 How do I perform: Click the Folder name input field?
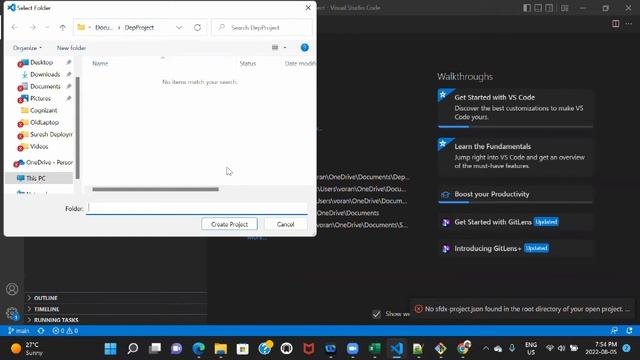tap(197, 209)
